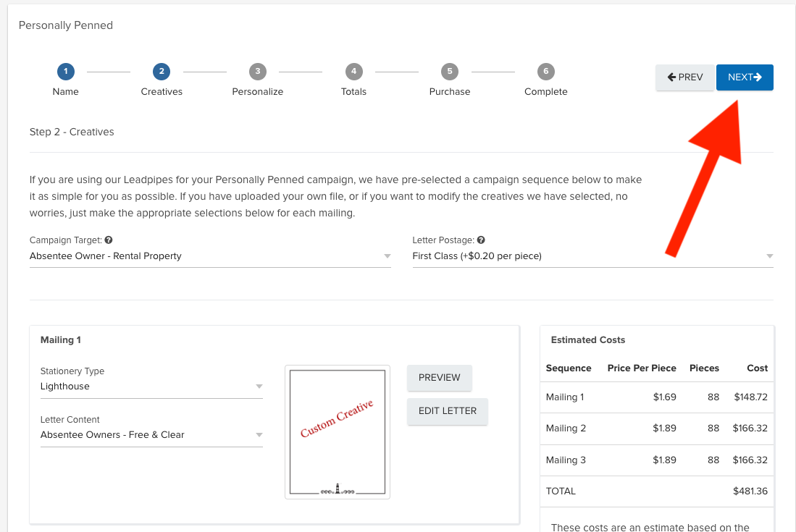
Task: Expand the Letter Content dropdown
Action: pyautogui.click(x=151, y=435)
